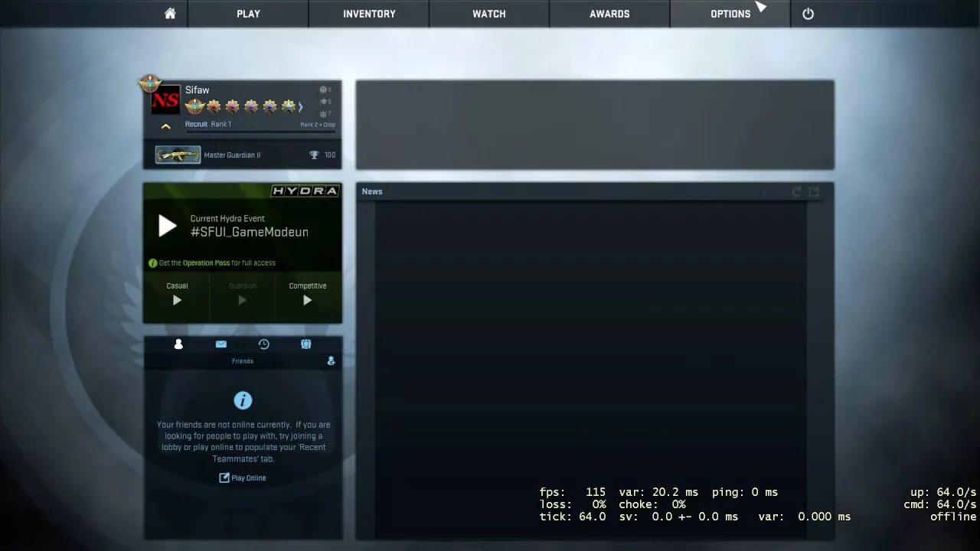This screenshot has width=980, height=551.
Task: Click the trophy wins icon
Action: 314,155
